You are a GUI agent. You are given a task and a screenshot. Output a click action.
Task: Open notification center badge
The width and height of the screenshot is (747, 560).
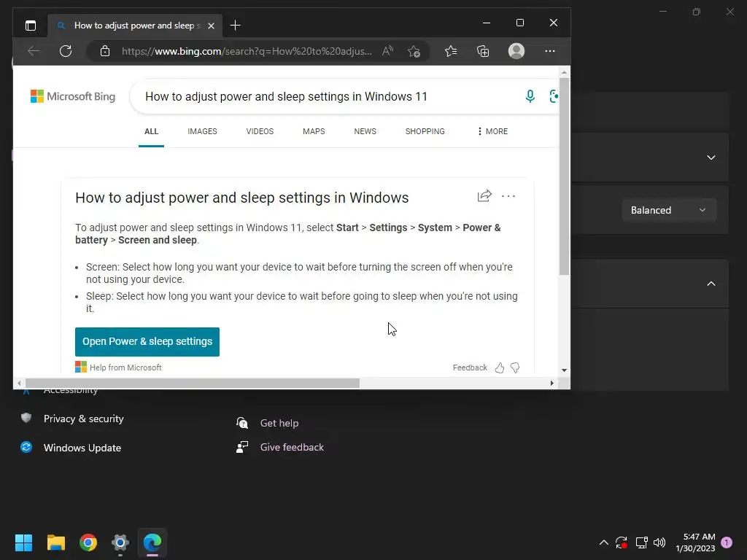click(x=727, y=542)
